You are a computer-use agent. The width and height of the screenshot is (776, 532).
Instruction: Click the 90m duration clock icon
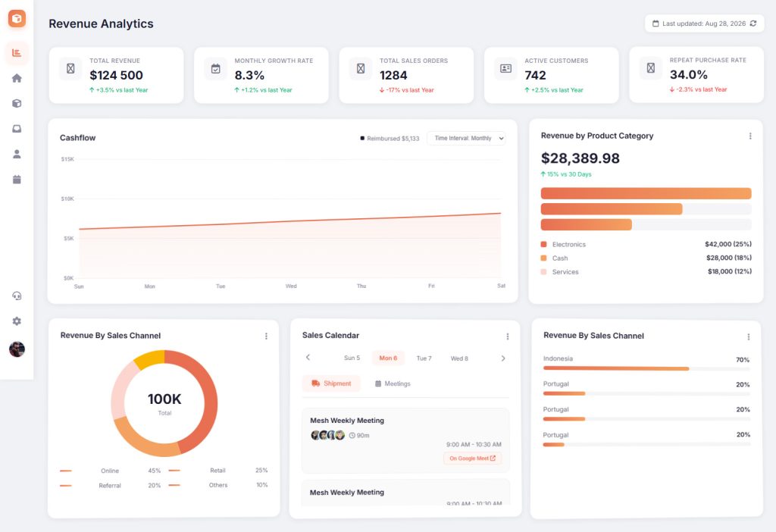click(x=352, y=436)
